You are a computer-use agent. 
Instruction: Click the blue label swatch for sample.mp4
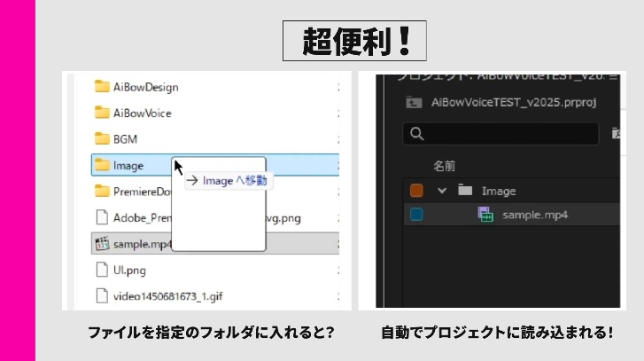[x=416, y=215]
